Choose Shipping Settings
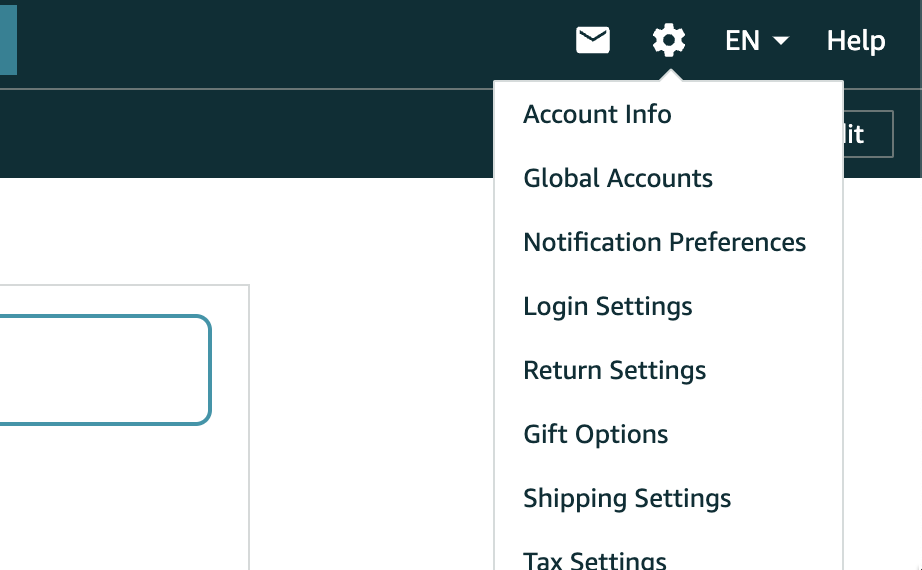Image resolution: width=922 pixels, height=570 pixels. 627,498
